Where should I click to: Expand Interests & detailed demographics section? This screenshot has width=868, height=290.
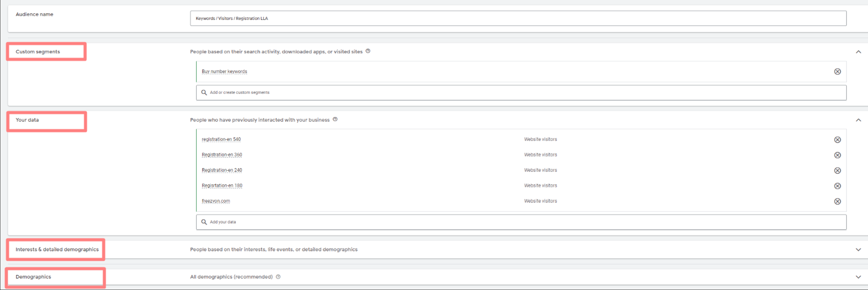(x=858, y=250)
